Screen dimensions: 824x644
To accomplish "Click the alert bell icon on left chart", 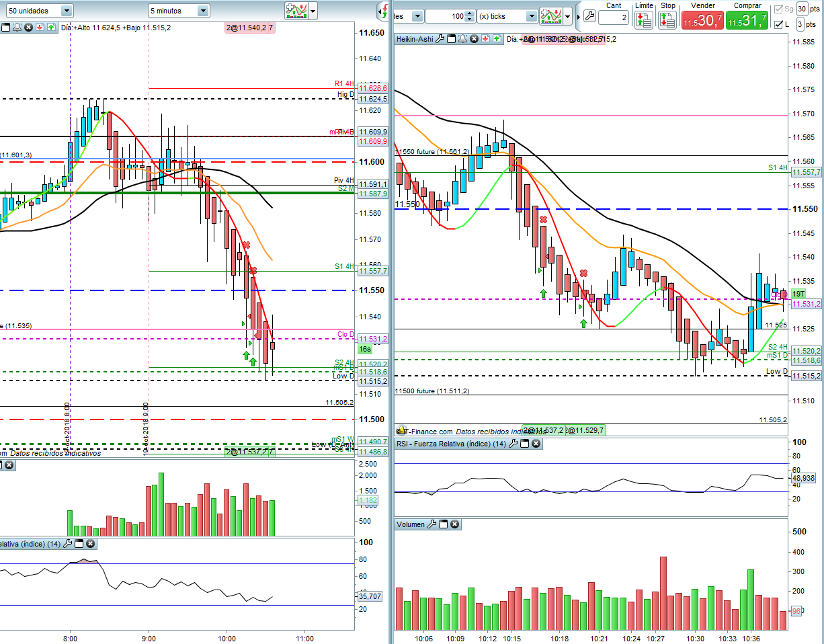I will point(17,28).
